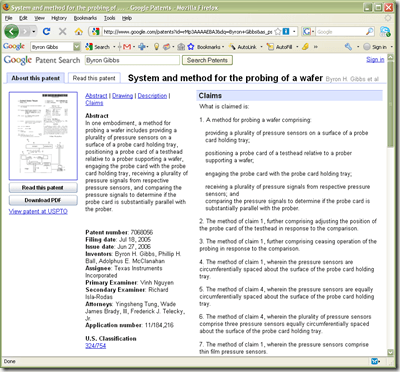Open the Gmail icon on Google Toolbar

click(127, 47)
